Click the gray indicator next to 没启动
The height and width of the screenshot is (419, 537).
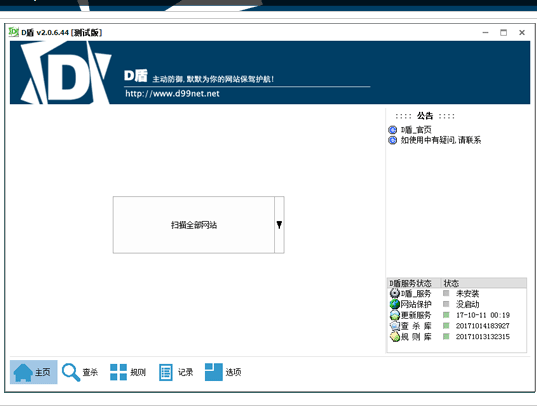click(x=446, y=304)
